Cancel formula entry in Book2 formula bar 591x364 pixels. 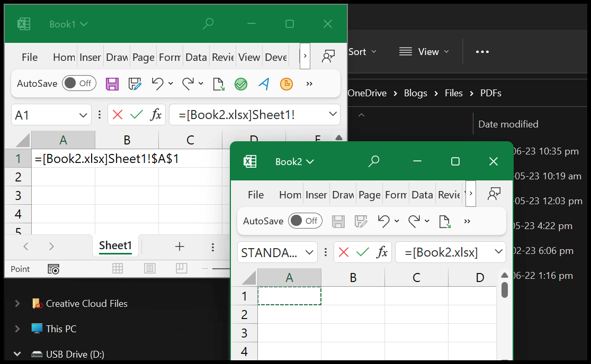344,252
